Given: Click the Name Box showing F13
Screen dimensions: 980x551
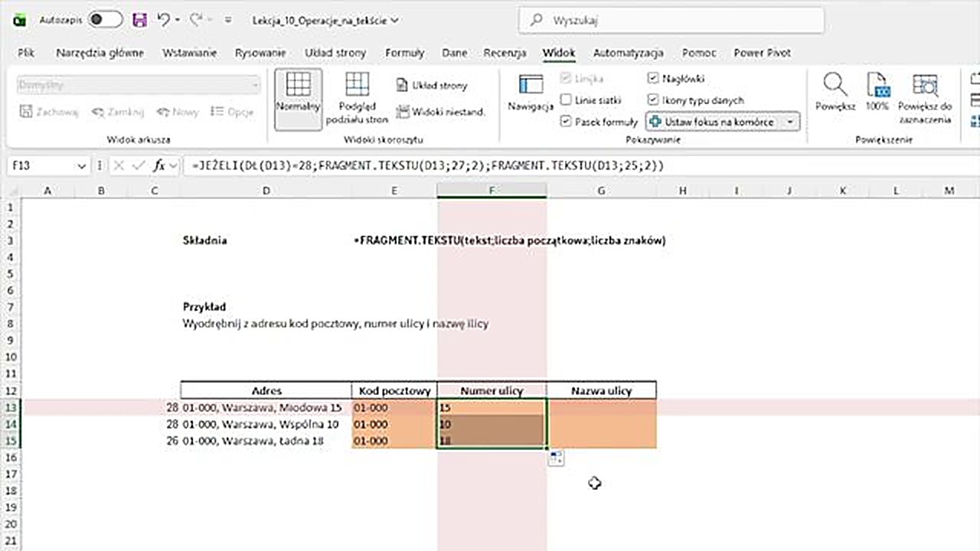Looking at the screenshot, I should point(41,165).
